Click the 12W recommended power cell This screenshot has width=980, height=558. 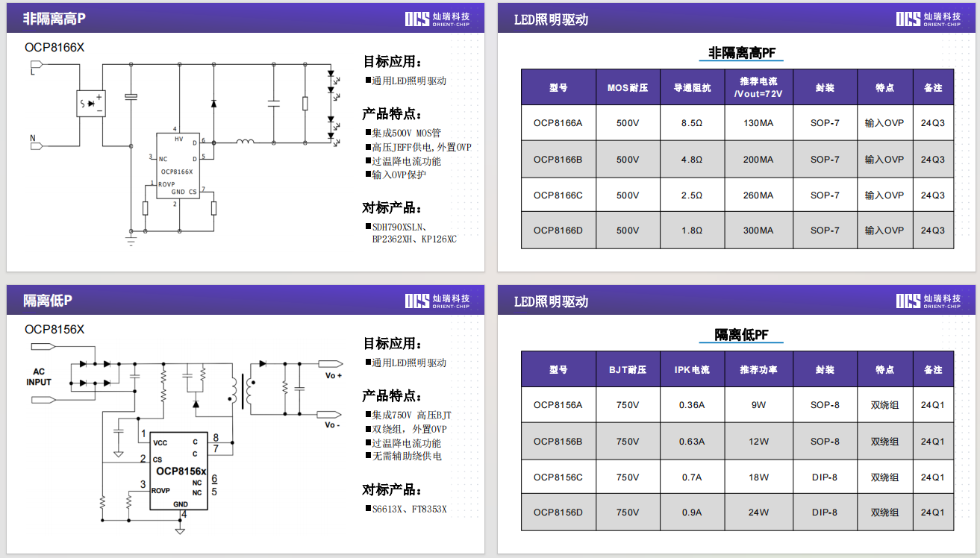[x=758, y=441]
